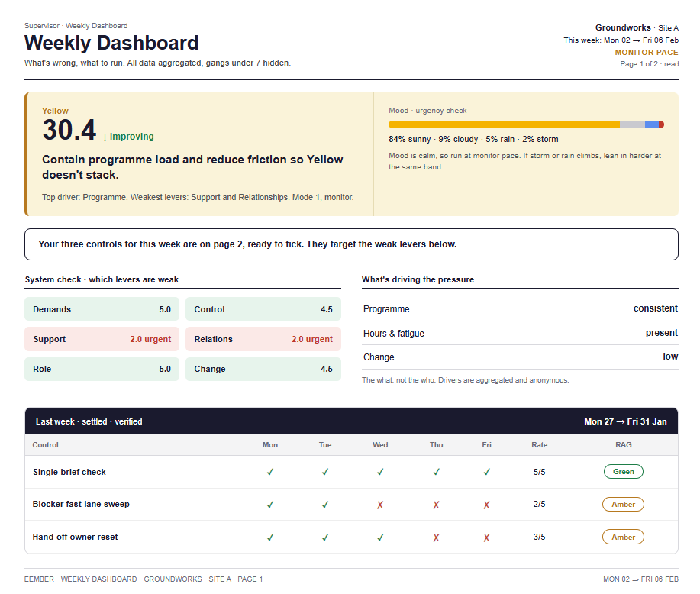
Task: Click the 'Yellow' status label
Action: [56, 111]
